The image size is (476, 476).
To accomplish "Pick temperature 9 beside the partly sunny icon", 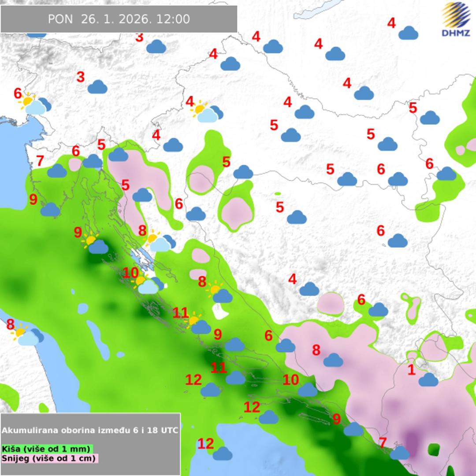I will coord(78,231).
